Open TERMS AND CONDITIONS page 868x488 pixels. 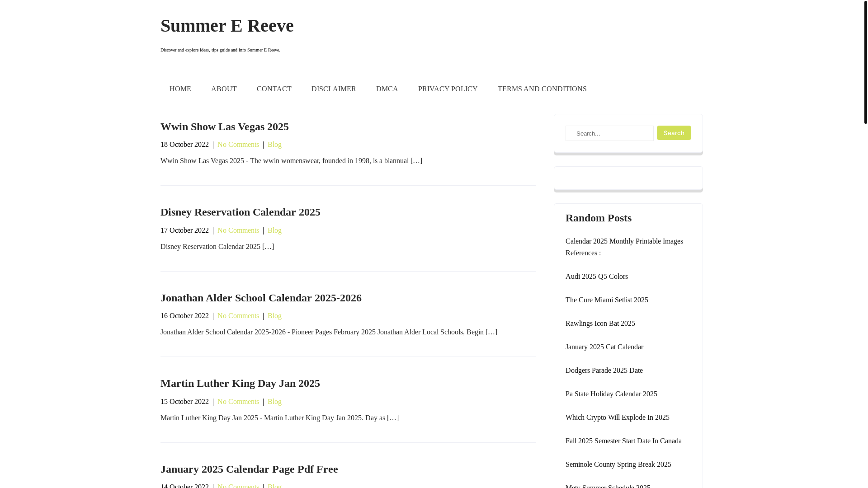(542, 89)
